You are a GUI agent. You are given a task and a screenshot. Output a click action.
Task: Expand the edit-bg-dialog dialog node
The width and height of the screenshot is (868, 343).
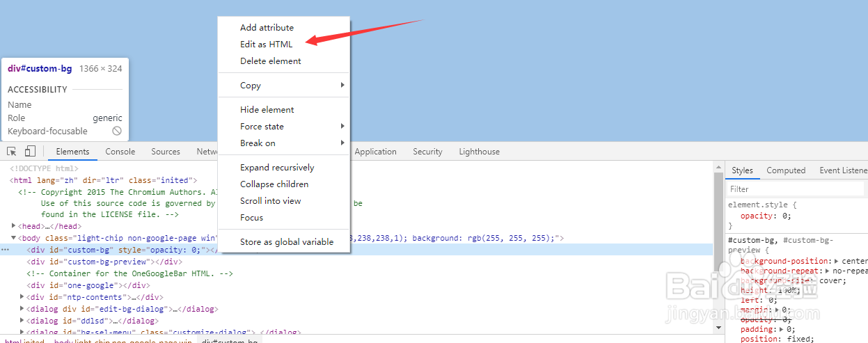[x=23, y=309]
